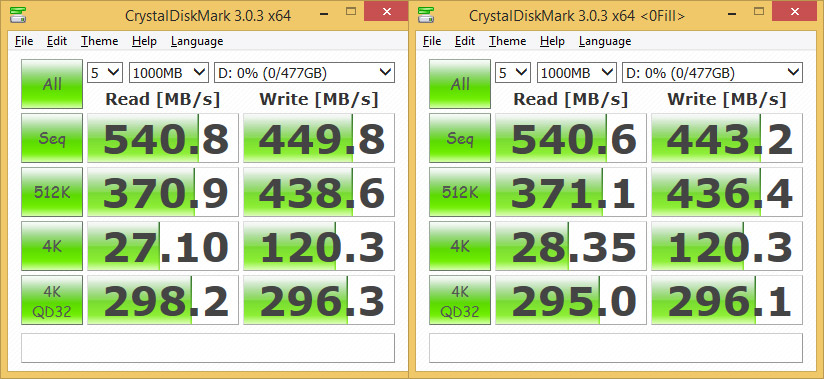The image size is (824, 379).
Task: Start 512K test in right 0Fill window
Action: coord(460,192)
